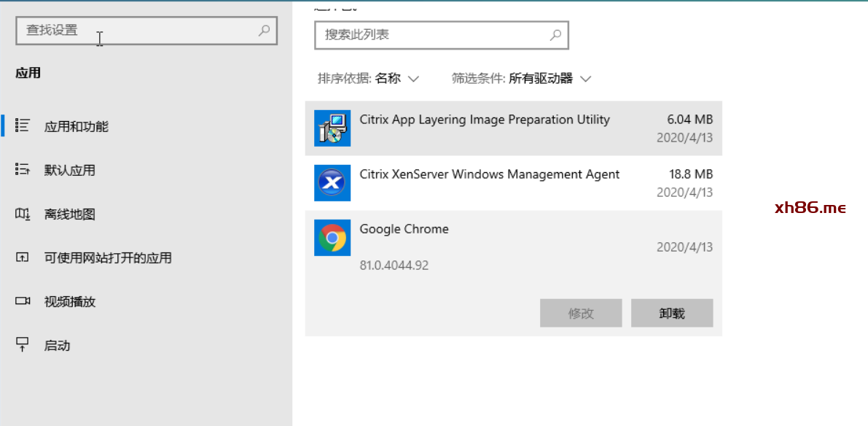868x426 pixels.
Task: Go to the 默认应用 settings page
Action: tap(70, 171)
